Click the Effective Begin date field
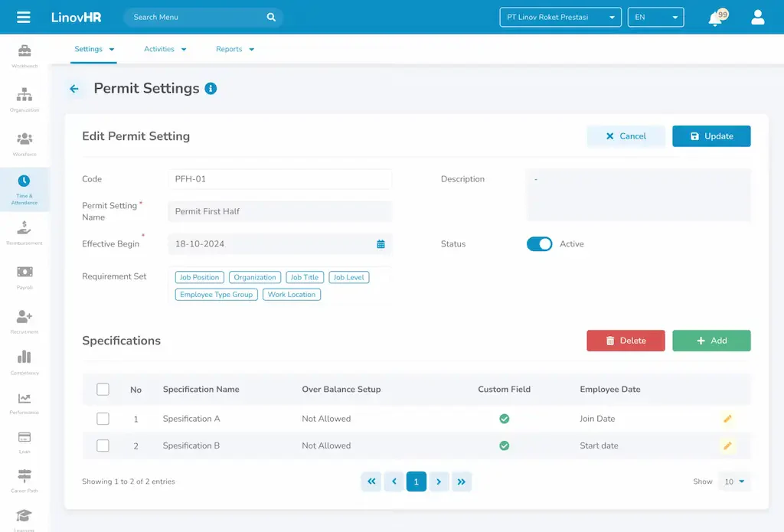784x532 pixels. (x=279, y=244)
